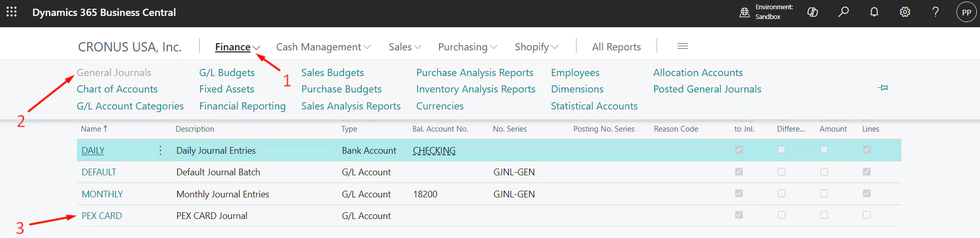The image size is (980, 238).
Task: Open Dimensions
Action: point(577,89)
